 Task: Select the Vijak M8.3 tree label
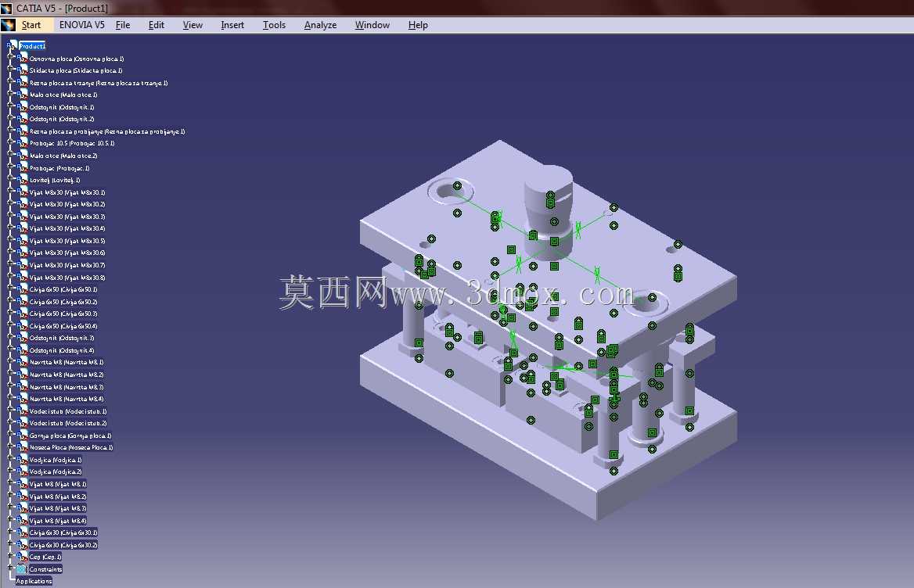pos(58,507)
